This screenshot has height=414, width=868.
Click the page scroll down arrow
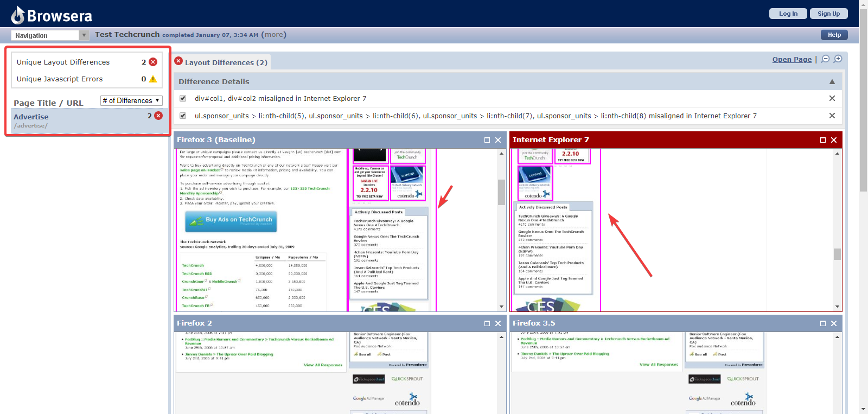point(864,410)
